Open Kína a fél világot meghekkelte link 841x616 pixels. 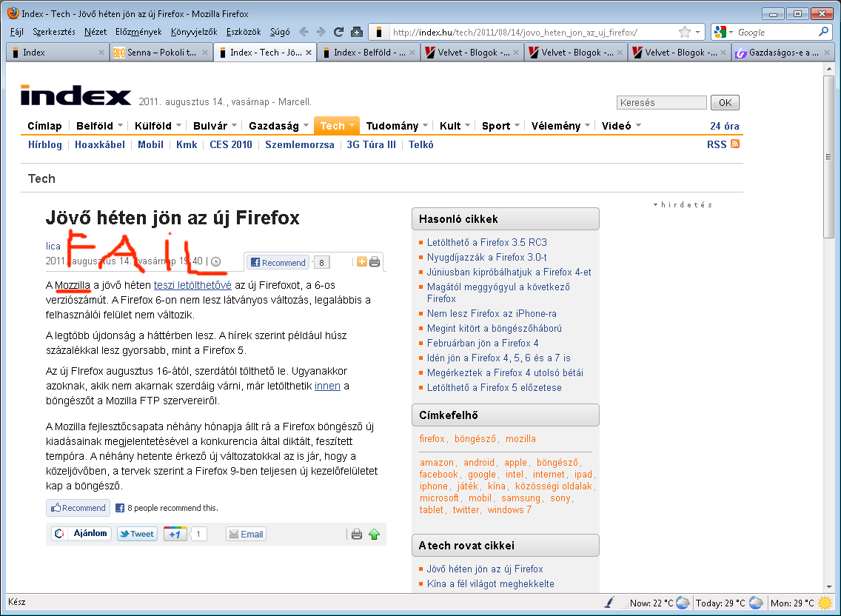click(490, 584)
